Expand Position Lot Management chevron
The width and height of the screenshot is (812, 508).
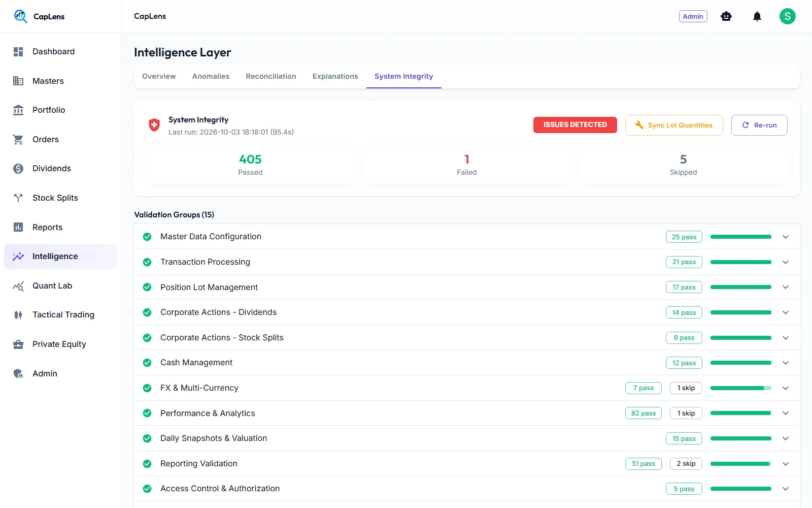coord(786,287)
